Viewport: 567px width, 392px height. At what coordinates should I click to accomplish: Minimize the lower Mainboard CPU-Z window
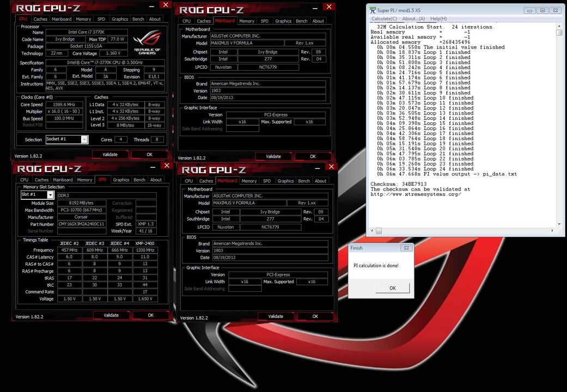[x=318, y=168]
